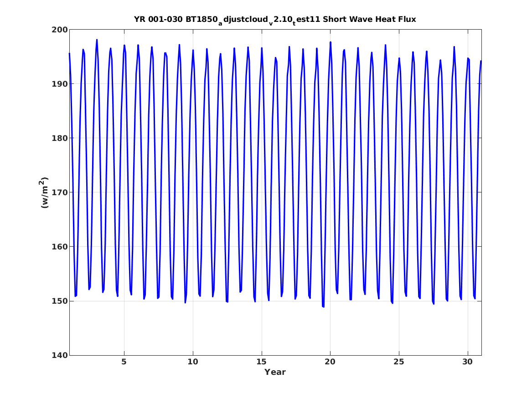532x399 pixels.
Task: Click the lowest trough of the line past year 19
Action: (323, 307)
